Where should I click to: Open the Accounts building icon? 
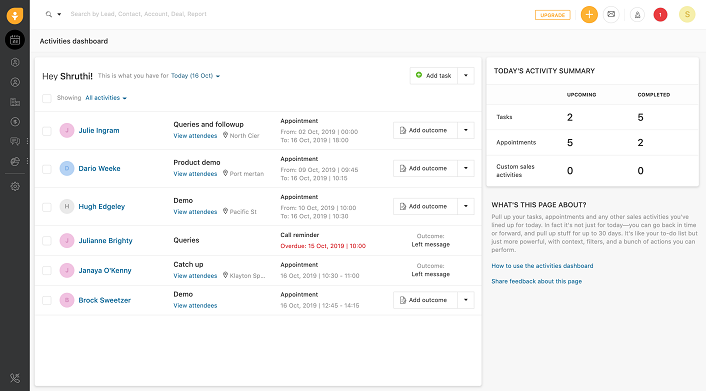pos(15,102)
